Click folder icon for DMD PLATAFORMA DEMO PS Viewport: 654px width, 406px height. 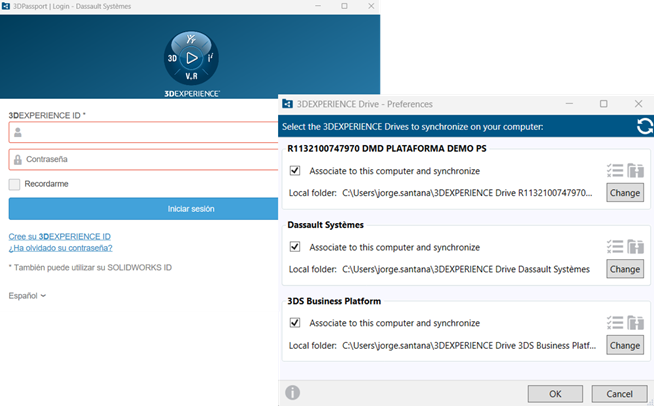pyautogui.click(x=635, y=171)
